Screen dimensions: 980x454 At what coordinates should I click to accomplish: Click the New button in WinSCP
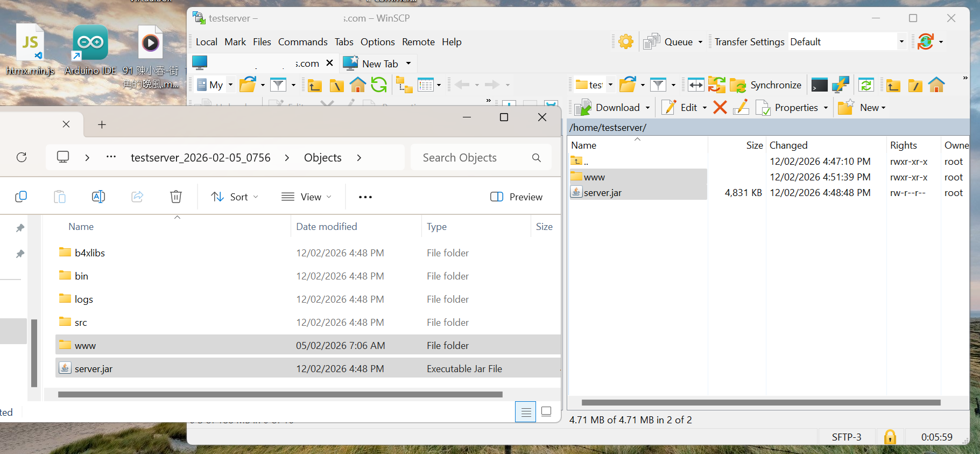pos(862,107)
